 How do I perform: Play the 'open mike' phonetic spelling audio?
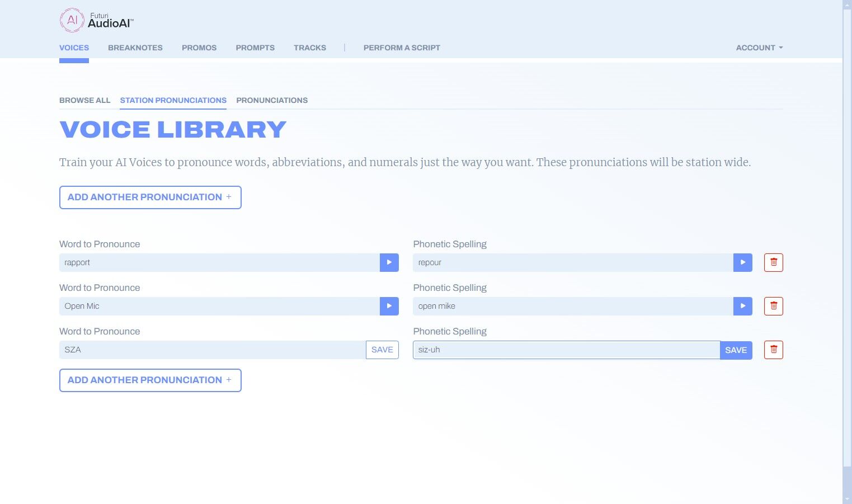[x=742, y=306]
